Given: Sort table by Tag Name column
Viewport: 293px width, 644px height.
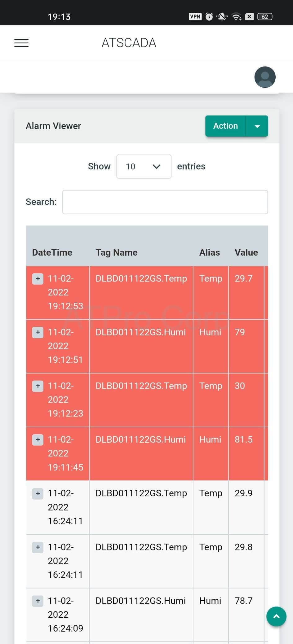Looking at the screenshot, I should pyautogui.click(x=116, y=252).
